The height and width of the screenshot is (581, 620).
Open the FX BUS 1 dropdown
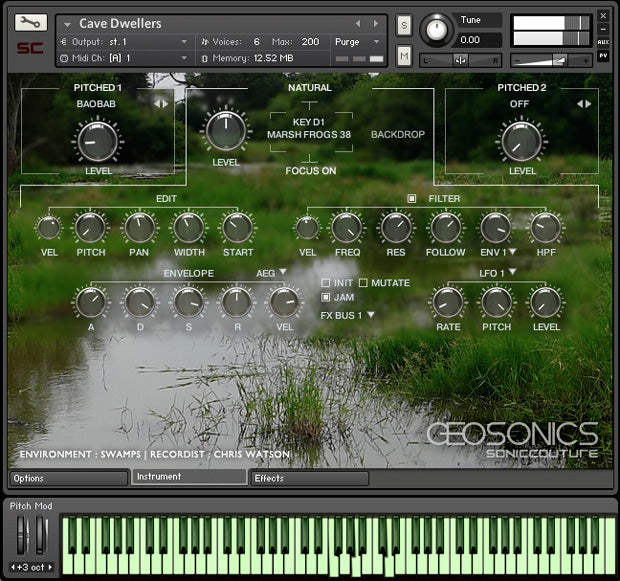[x=370, y=315]
